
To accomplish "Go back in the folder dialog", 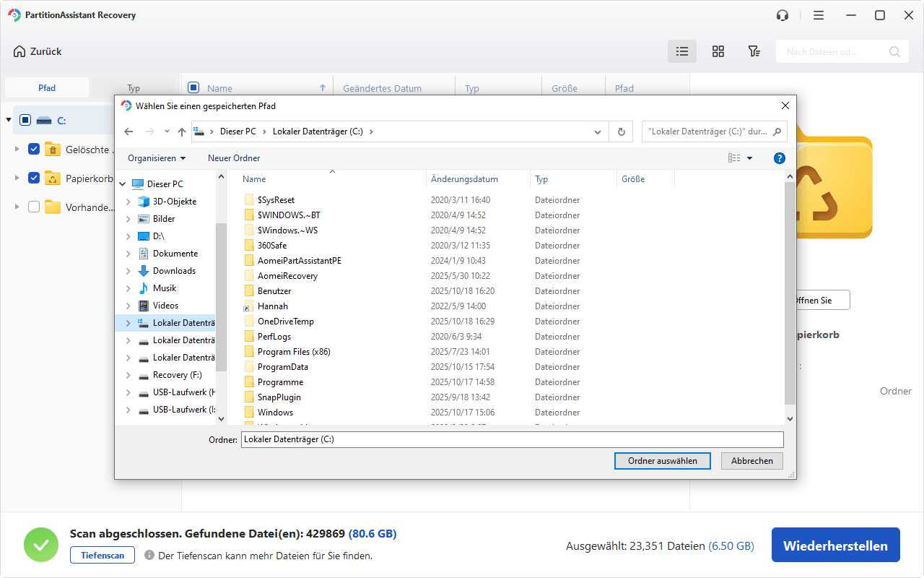I will tap(128, 131).
